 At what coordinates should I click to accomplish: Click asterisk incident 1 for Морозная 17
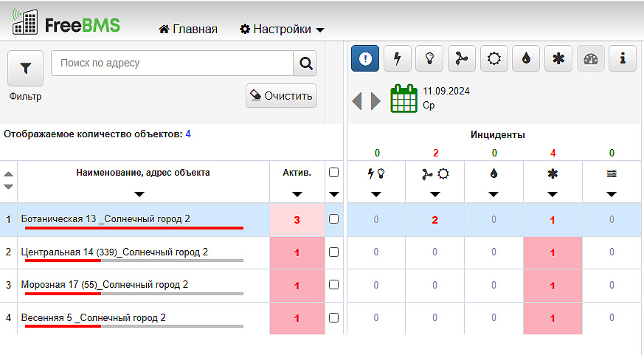point(553,286)
